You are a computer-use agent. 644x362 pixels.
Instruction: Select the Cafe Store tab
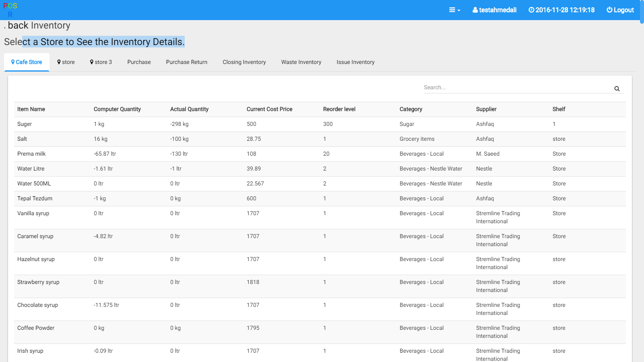[x=27, y=62]
